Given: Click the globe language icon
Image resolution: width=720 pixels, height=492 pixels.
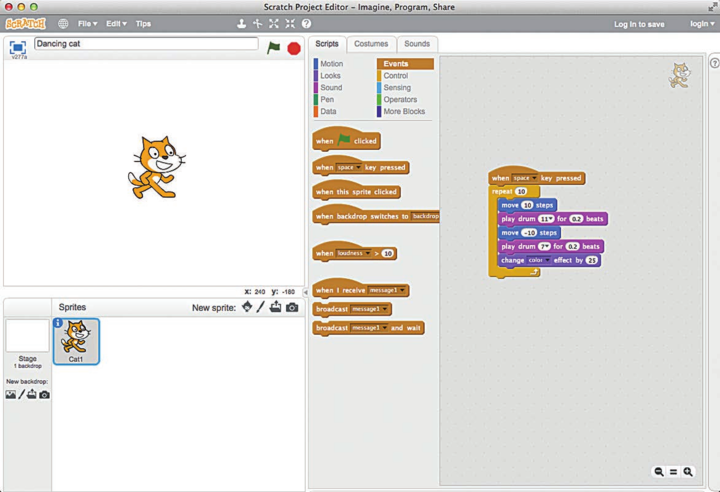Looking at the screenshot, I should coord(63,24).
